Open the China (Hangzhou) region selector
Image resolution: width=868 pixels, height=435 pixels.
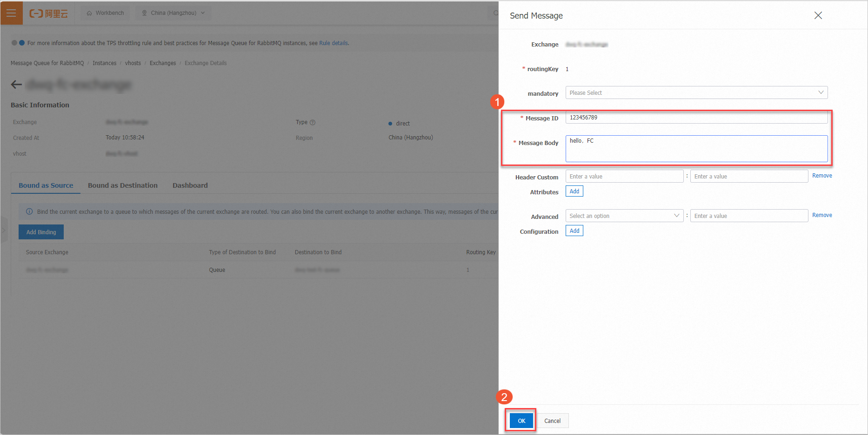[173, 13]
